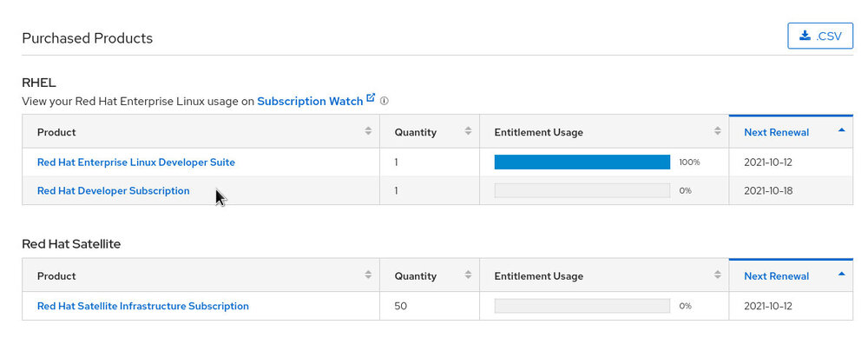The image size is (868, 338).
Task: Click Satellite Infrastructure 0% usage label
Action: coord(685,306)
